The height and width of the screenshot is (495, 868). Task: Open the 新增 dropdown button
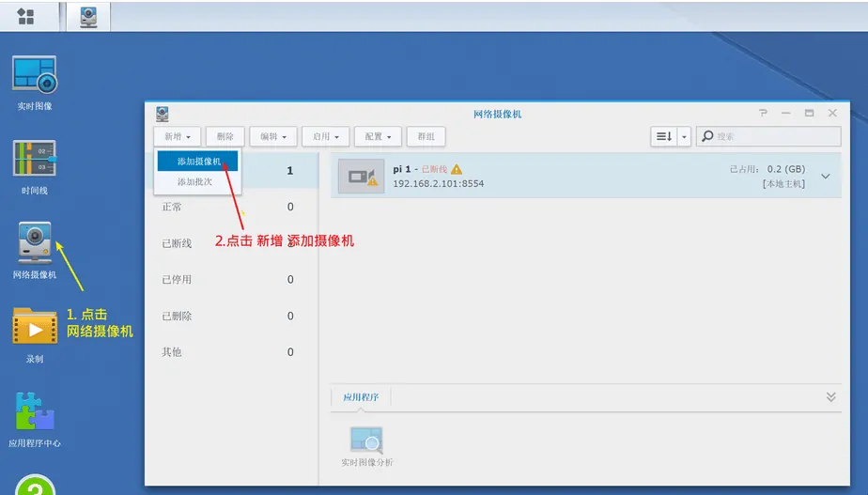point(177,136)
